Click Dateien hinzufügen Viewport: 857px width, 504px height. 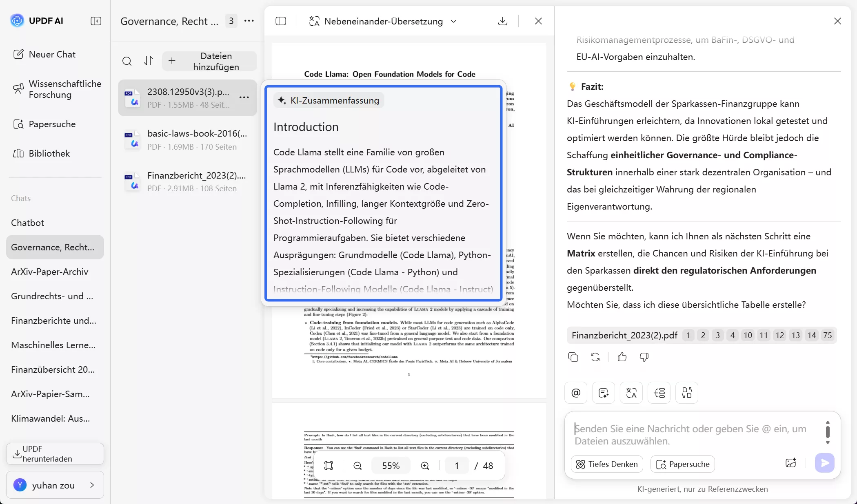tap(210, 61)
